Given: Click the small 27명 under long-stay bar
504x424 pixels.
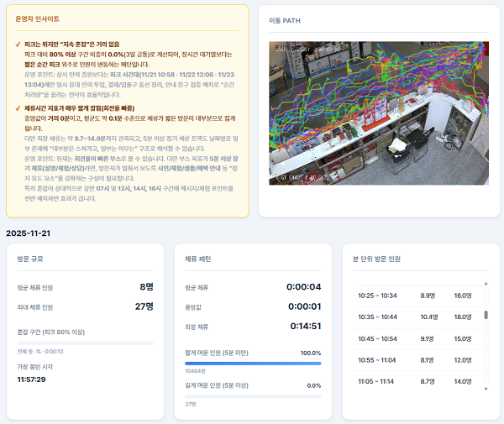Looking at the screenshot, I should pyautogui.click(x=191, y=404).
